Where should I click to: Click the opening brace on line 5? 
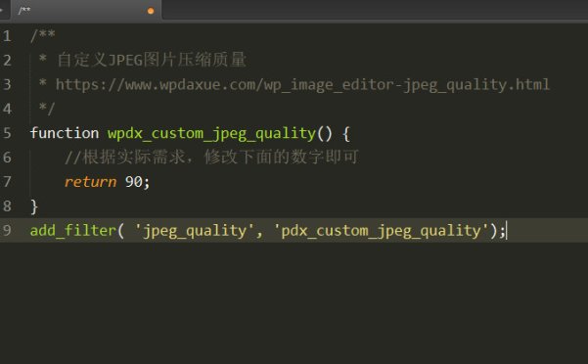coord(346,134)
